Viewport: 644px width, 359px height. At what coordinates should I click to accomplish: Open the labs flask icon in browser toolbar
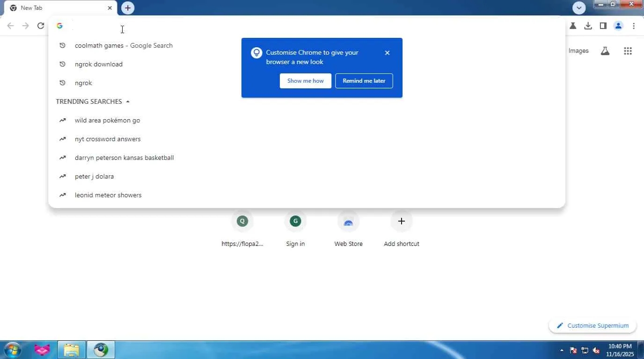click(572, 26)
